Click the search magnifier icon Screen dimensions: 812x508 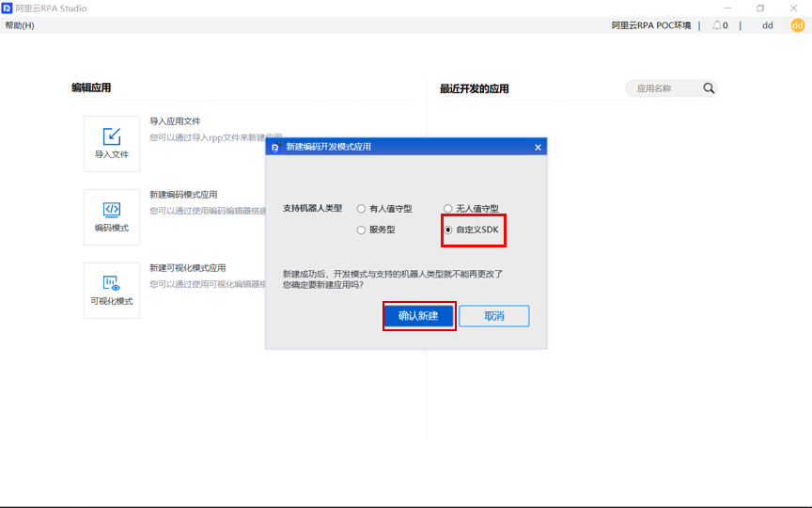pos(709,88)
